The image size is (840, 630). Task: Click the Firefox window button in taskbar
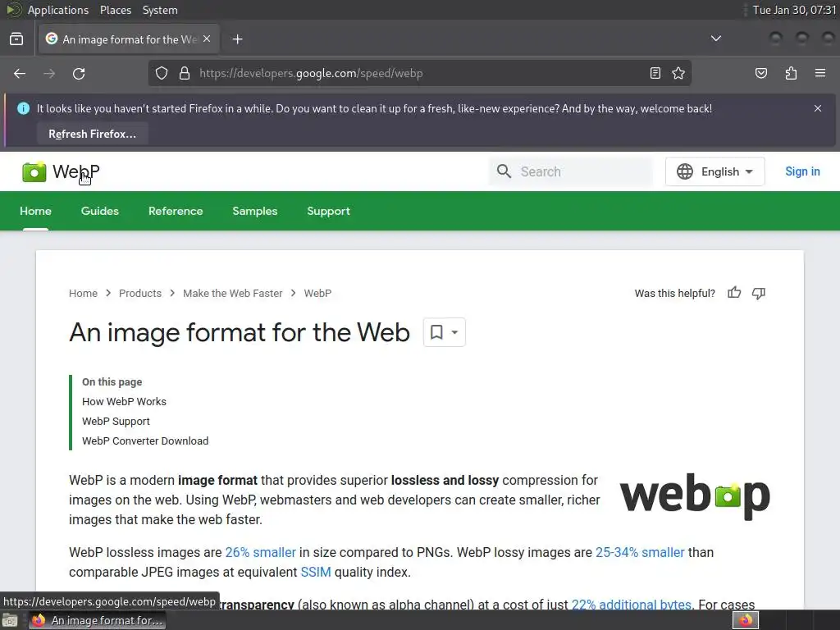pos(97,620)
